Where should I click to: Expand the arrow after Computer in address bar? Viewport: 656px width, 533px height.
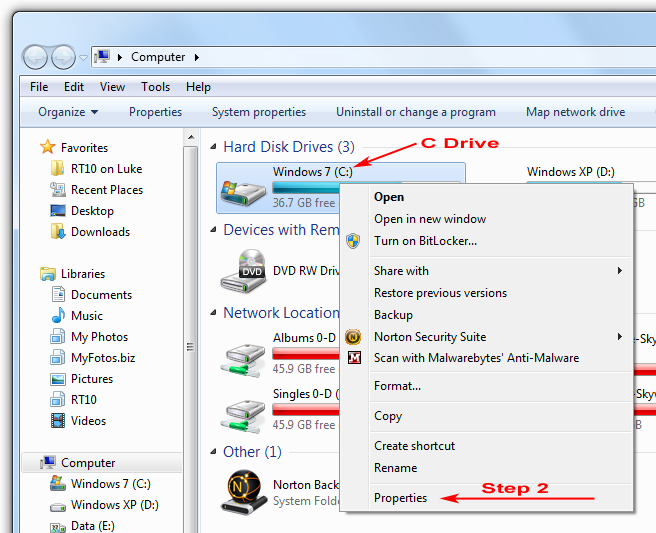pos(197,57)
